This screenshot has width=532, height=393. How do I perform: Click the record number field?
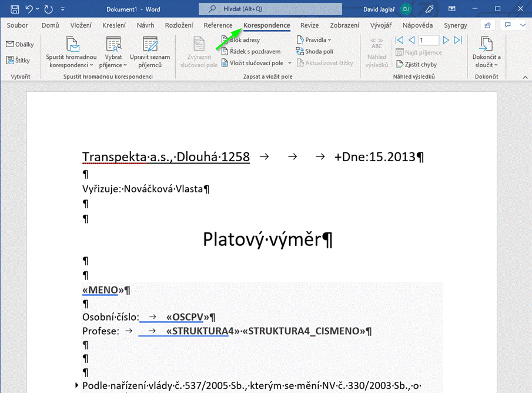pos(429,40)
